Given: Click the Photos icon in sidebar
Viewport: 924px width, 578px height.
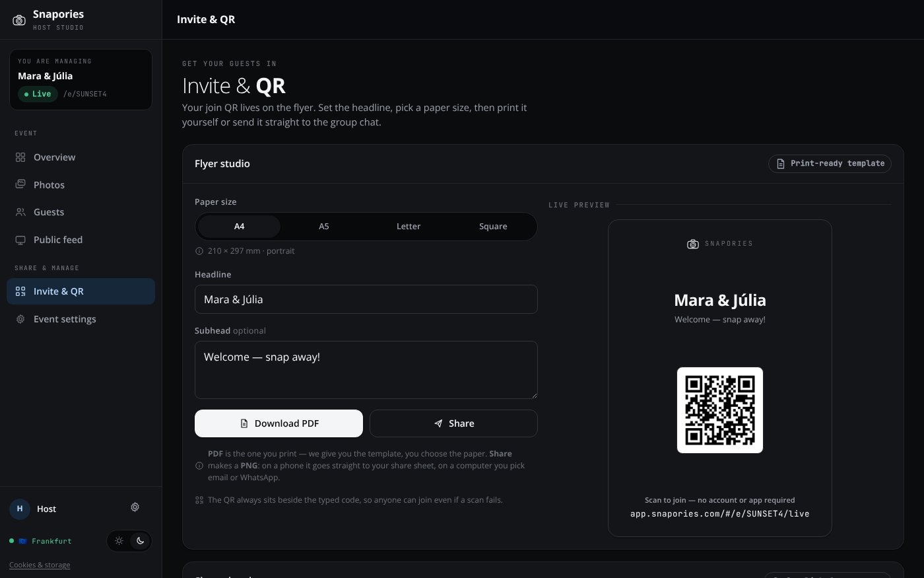Looking at the screenshot, I should pos(20,184).
